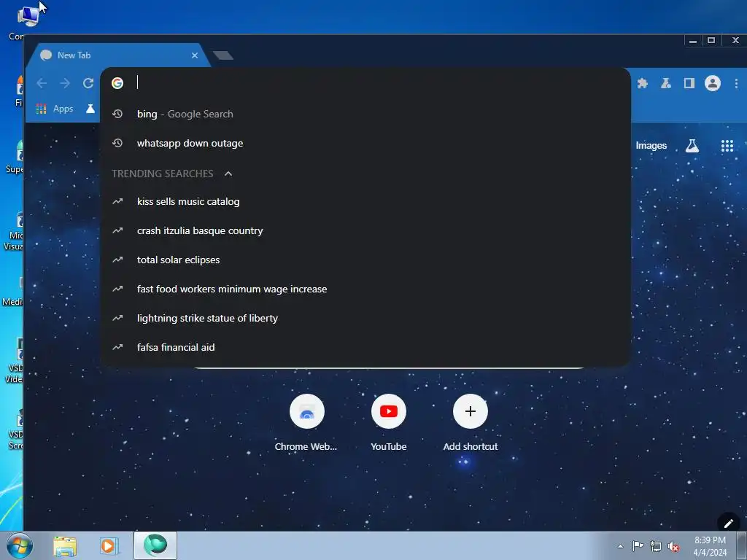Screen dimensions: 747x560
Task: Open the YouTube shortcut
Action: (x=389, y=424)
